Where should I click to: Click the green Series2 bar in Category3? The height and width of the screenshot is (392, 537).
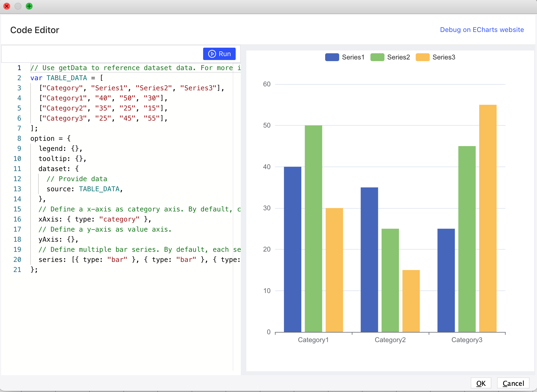click(x=467, y=239)
